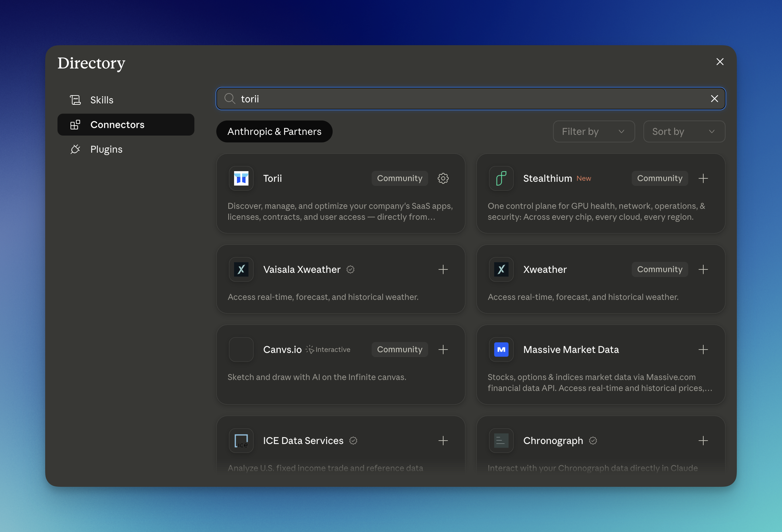Toggle the Anthropic & Partners filter chip

274,131
